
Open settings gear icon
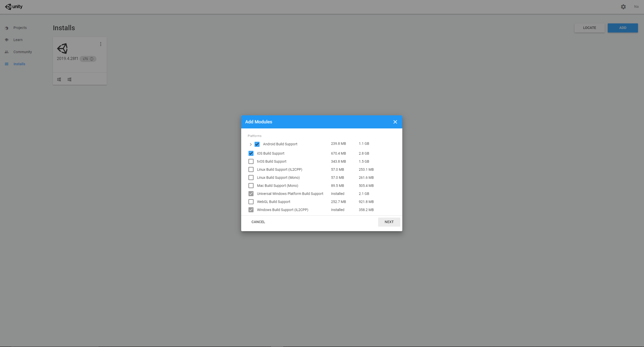(623, 7)
